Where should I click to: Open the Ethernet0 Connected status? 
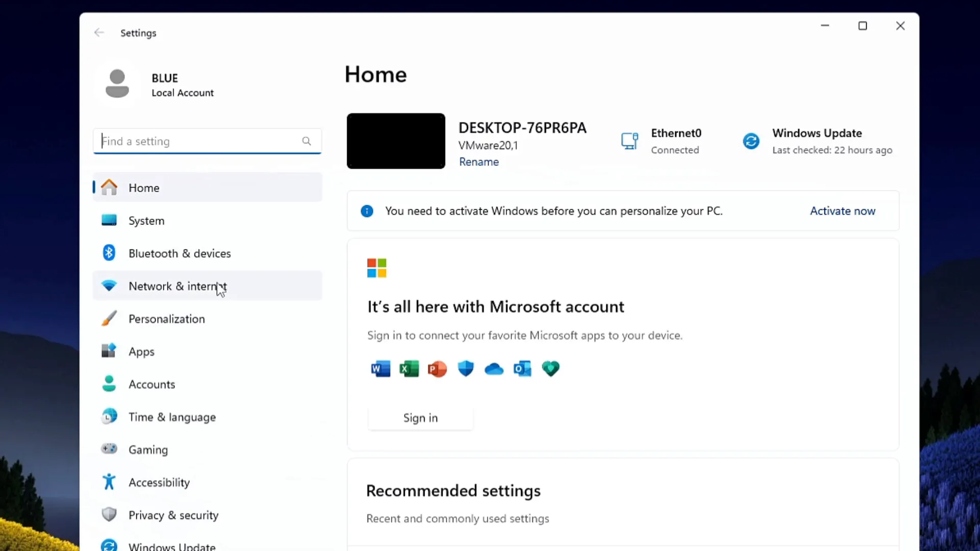click(661, 141)
